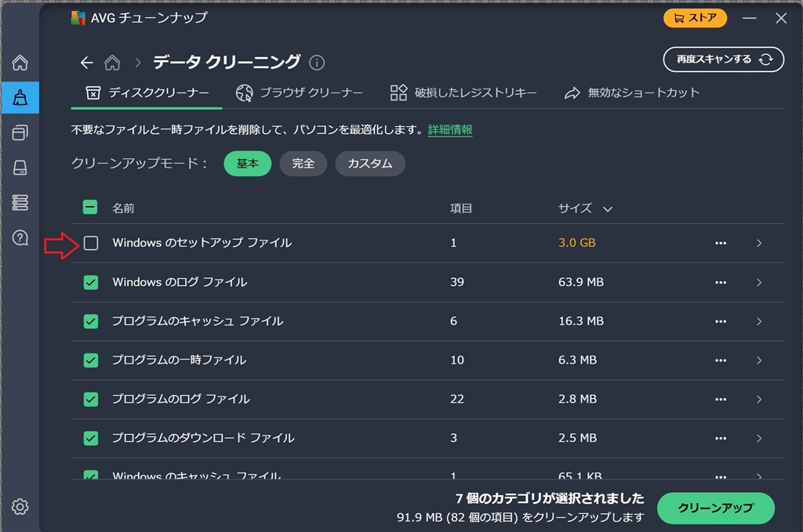The height and width of the screenshot is (532, 803).
Task: Click the home breadcrumb icon
Action: tap(113, 63)
